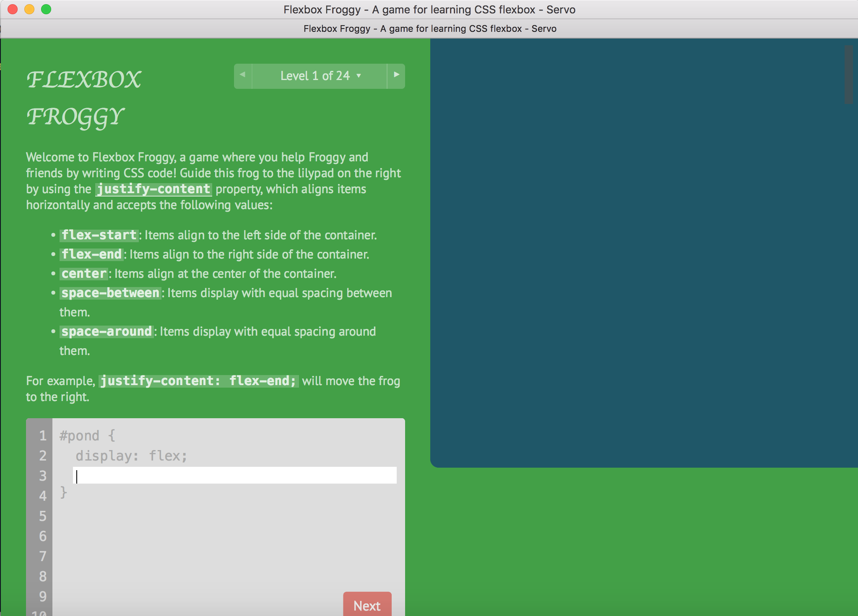Click the center keyword
This screenshot has width=858, height=616.
[84, 274]
